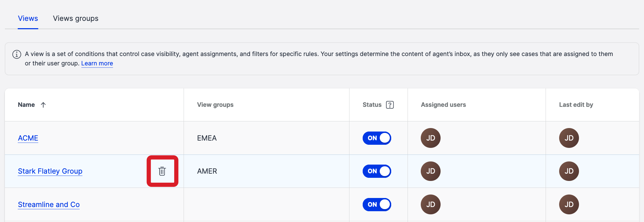
Task: Sort the table by Name column header
Action: point(26,105)
